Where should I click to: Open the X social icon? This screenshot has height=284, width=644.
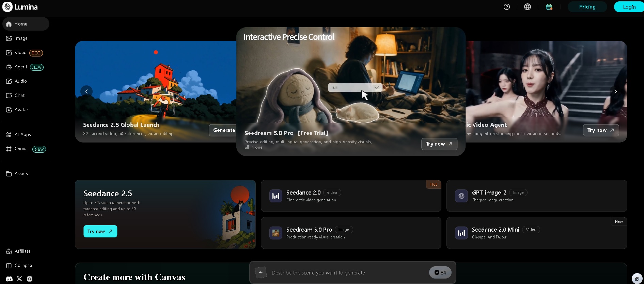pos(19,279)
